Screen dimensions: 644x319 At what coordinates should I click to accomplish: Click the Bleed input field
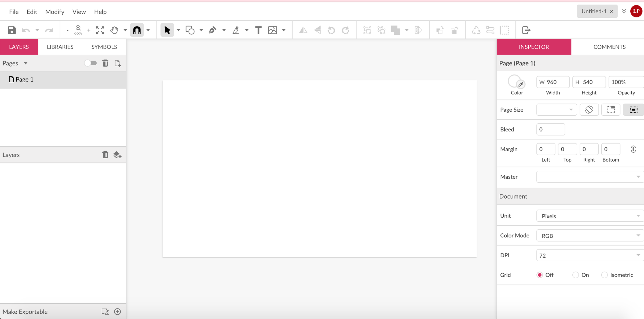click(551, 129)
